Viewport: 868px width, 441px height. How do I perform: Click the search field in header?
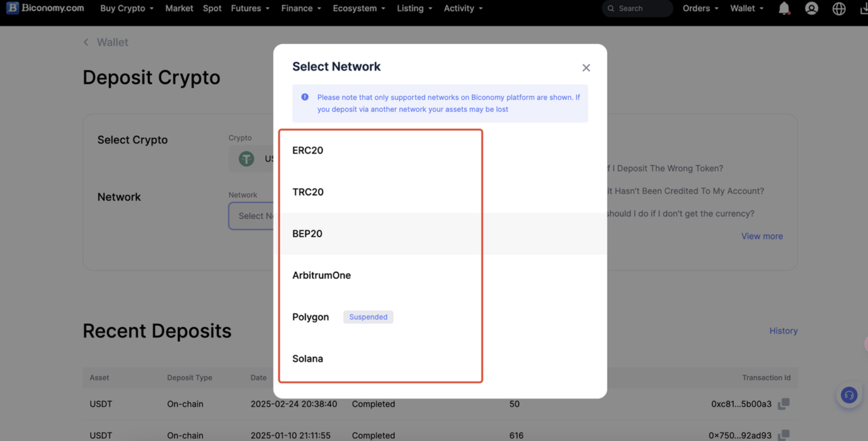pyautogui.click(x=638, y=9)
